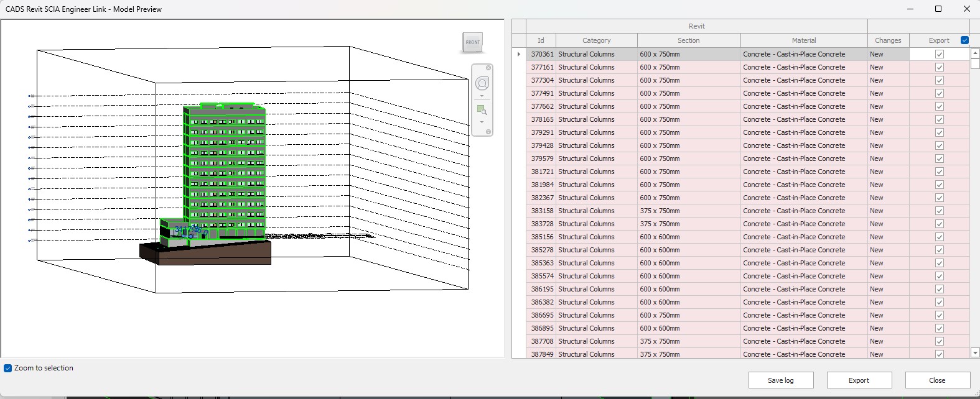Click the Save log button
980x399 pixels.
click(x=780, y=380)
